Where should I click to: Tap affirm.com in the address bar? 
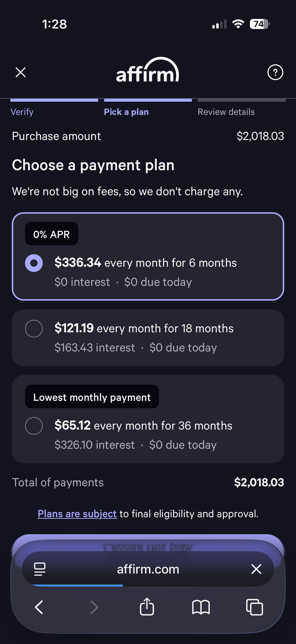(148, 569)
